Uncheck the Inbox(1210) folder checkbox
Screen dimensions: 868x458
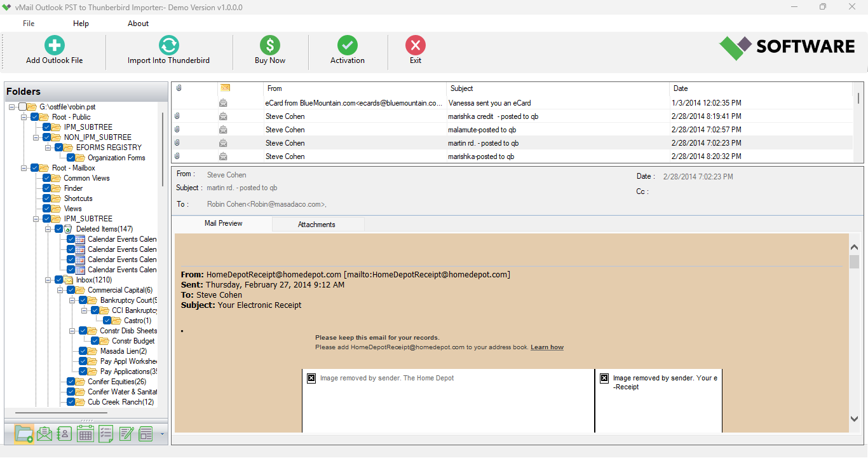tap(59, 279)
